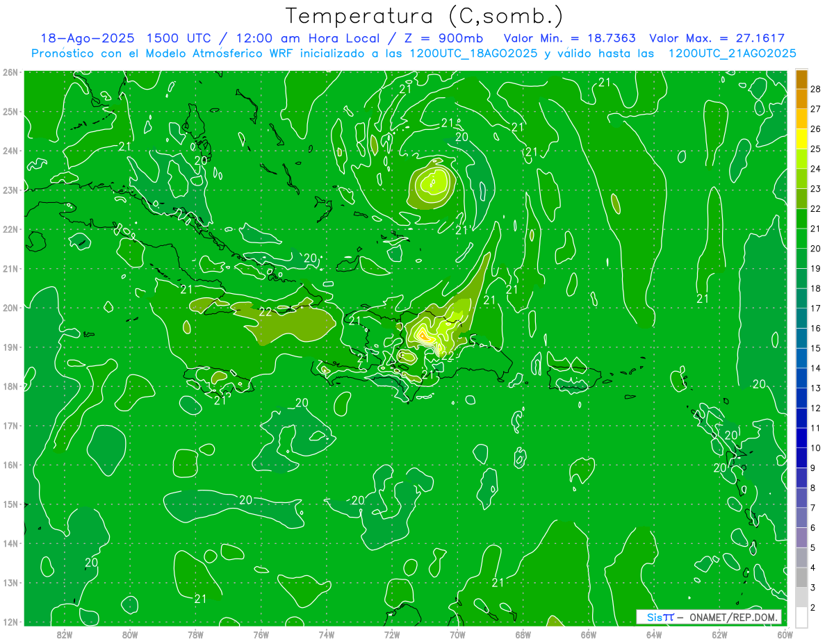The image size is (834, 644).
Task: Click the '25N' latitude axis label
Action: (10, 112)
